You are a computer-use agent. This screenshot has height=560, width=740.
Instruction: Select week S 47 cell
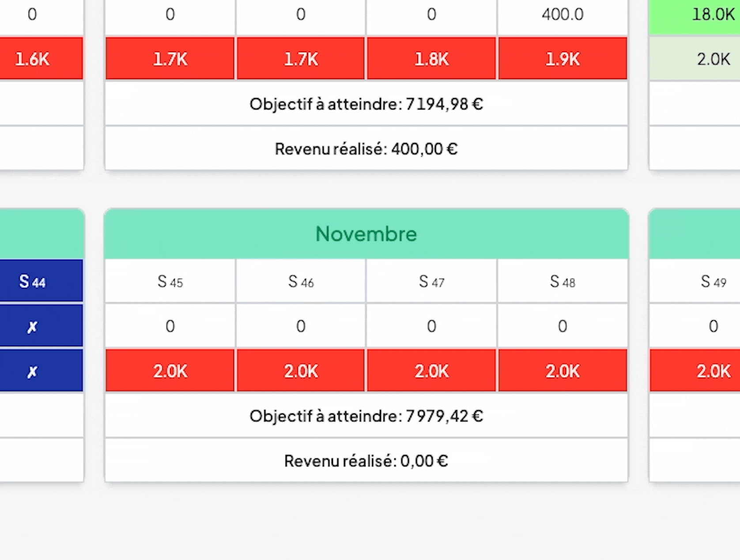click(x=431, y=281)
